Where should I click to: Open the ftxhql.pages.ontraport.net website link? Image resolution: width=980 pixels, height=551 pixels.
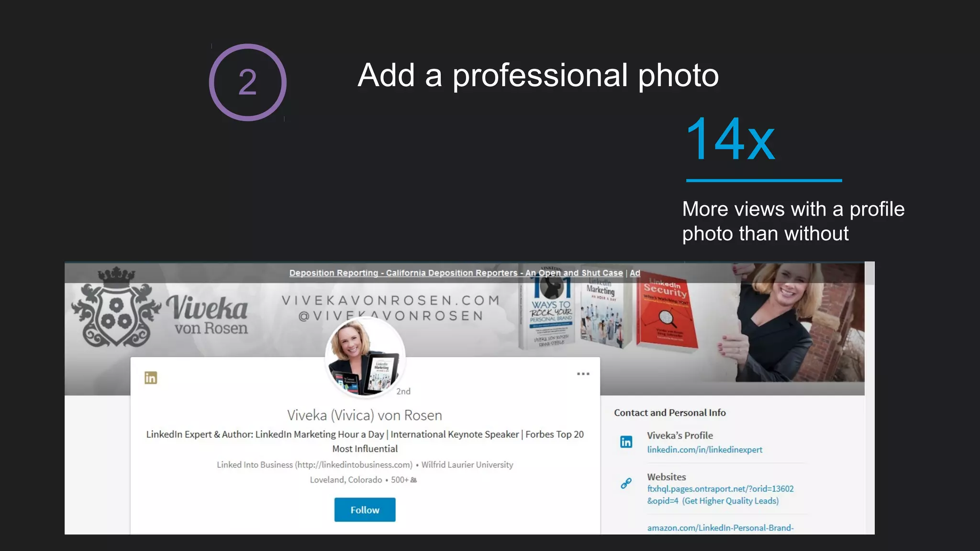point(720,495)
